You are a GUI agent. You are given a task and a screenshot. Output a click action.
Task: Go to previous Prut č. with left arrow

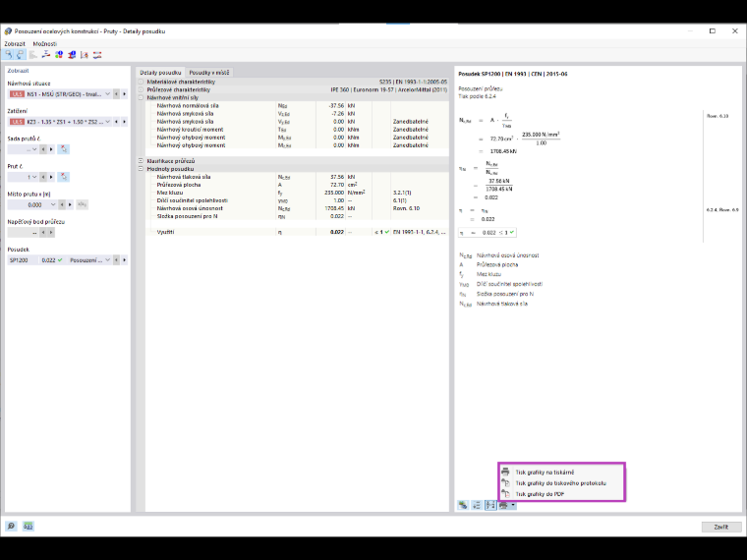43,177
